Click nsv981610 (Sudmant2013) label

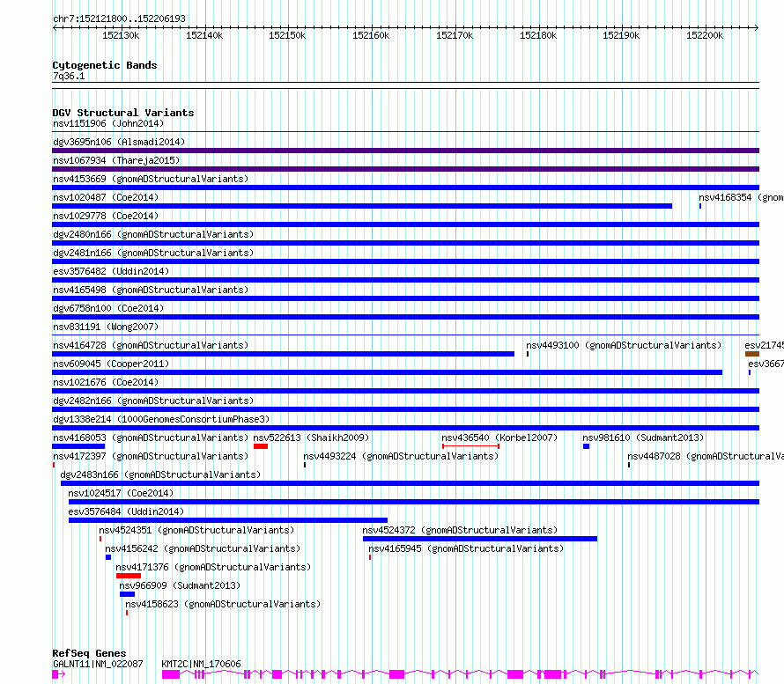[643, 438]
